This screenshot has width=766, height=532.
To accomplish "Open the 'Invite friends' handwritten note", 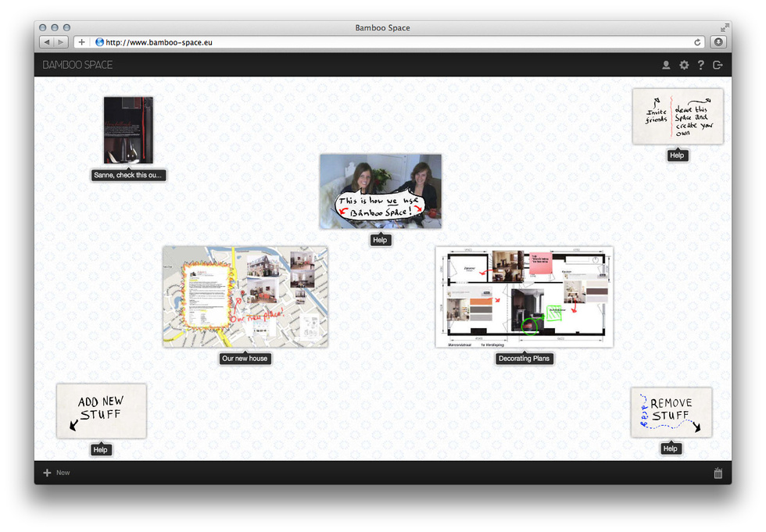I will point(678,116).
